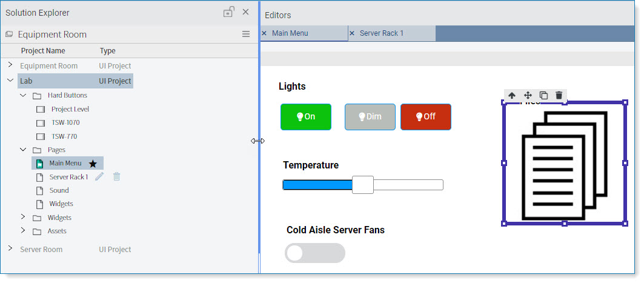Open the hamburger menu beside Equipment Room
The image size is (644, 283).
click(246, 34)
